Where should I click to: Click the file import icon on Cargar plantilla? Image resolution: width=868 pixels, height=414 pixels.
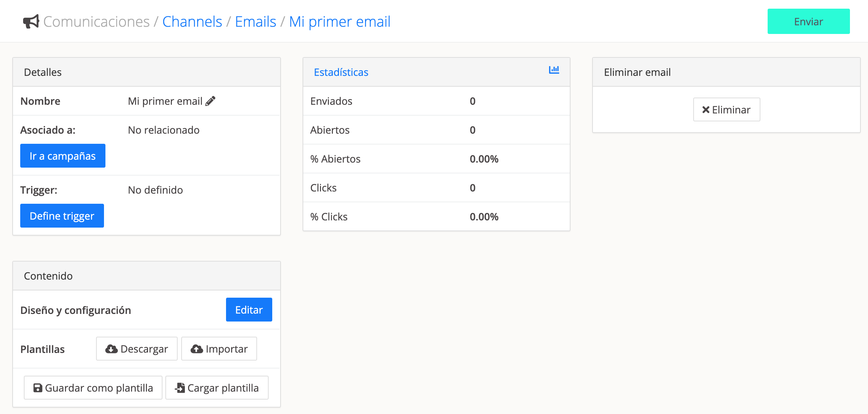(180, 388)
